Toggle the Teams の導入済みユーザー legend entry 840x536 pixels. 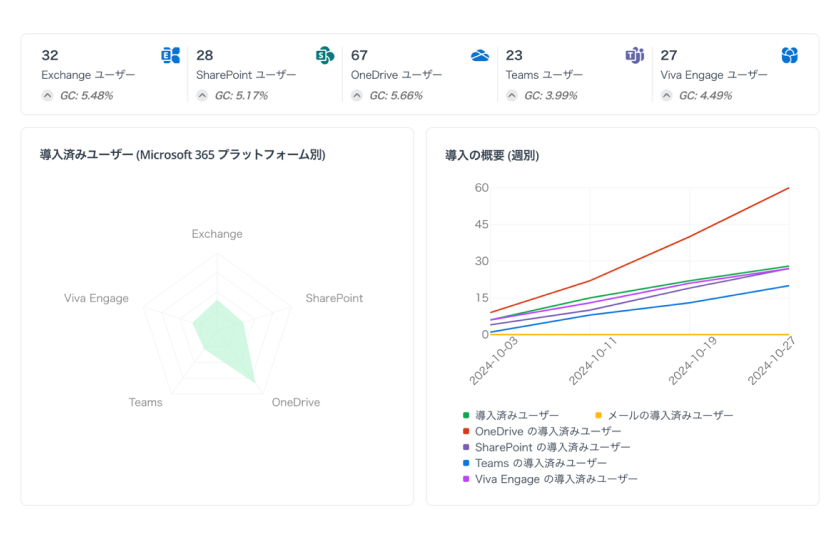[x=535, y=463]
